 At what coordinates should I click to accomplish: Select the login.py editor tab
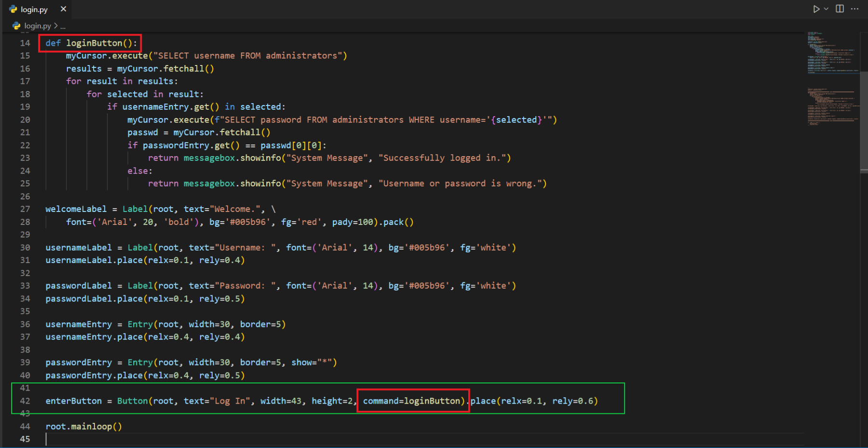[34, 10]
